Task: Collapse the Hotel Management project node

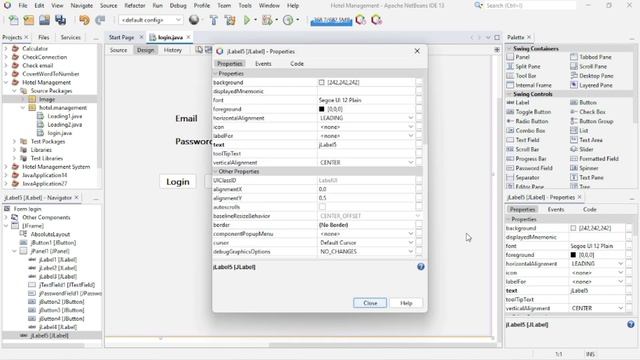Action: tap(6, 82)
